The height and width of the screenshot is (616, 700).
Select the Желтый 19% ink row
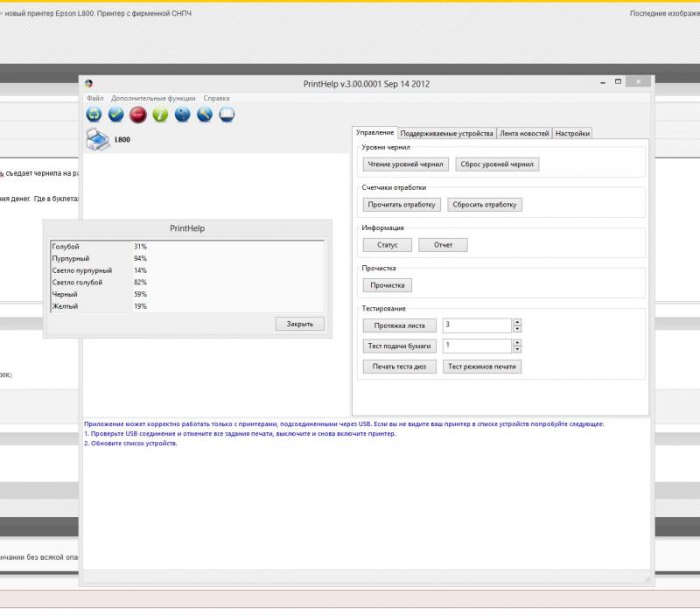tap(187, 306)
